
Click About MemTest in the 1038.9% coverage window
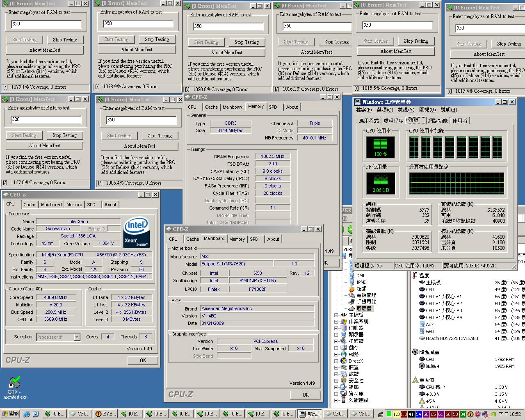click(137, 50)
